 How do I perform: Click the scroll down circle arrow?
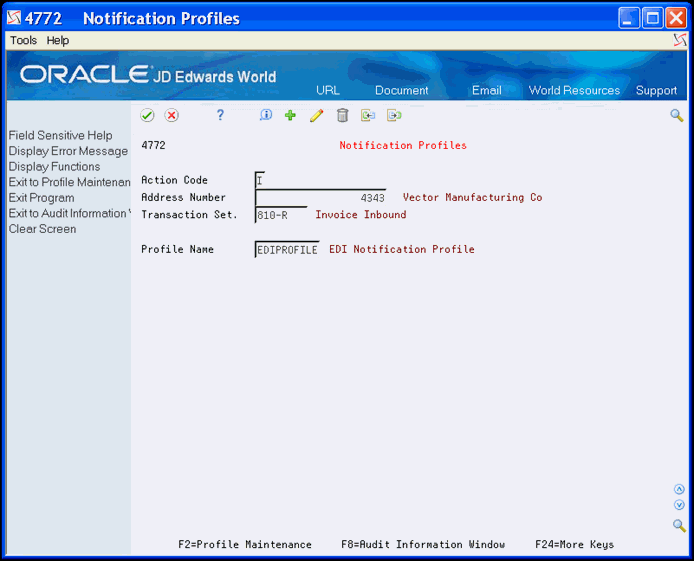tap(679, 505)
